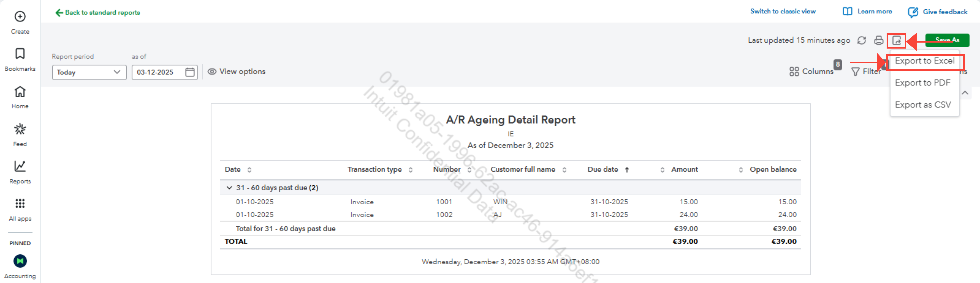Click the export report icon
980x283 pixels.
pyautogui.click(x=897, y=40)
